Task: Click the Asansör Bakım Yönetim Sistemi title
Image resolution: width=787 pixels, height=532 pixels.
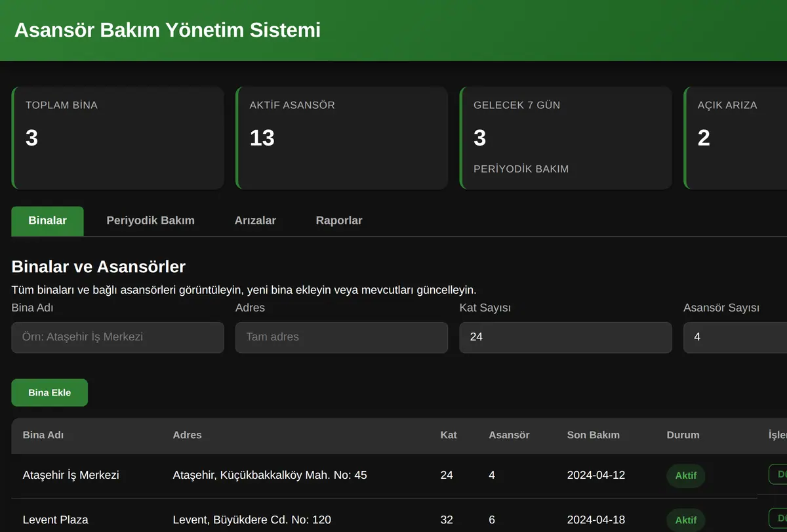Action: [x=167, y=30]
